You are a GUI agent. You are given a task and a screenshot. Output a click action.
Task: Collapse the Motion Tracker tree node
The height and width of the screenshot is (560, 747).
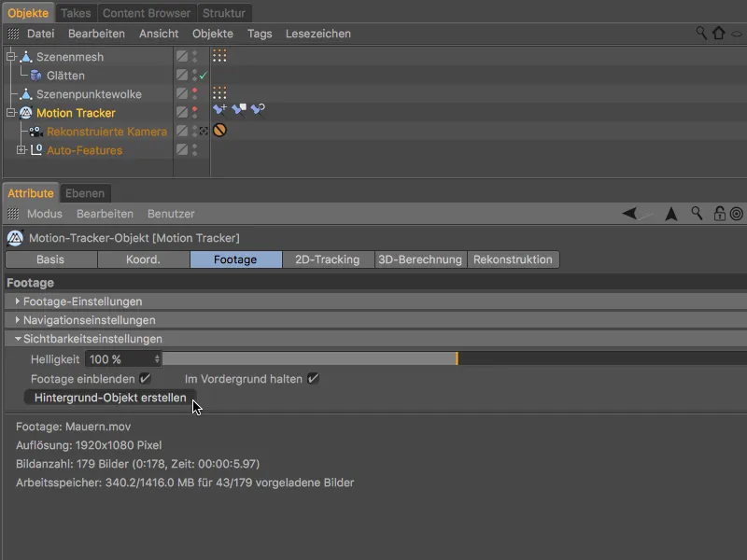pyautogui.click(x=10, y=113)
